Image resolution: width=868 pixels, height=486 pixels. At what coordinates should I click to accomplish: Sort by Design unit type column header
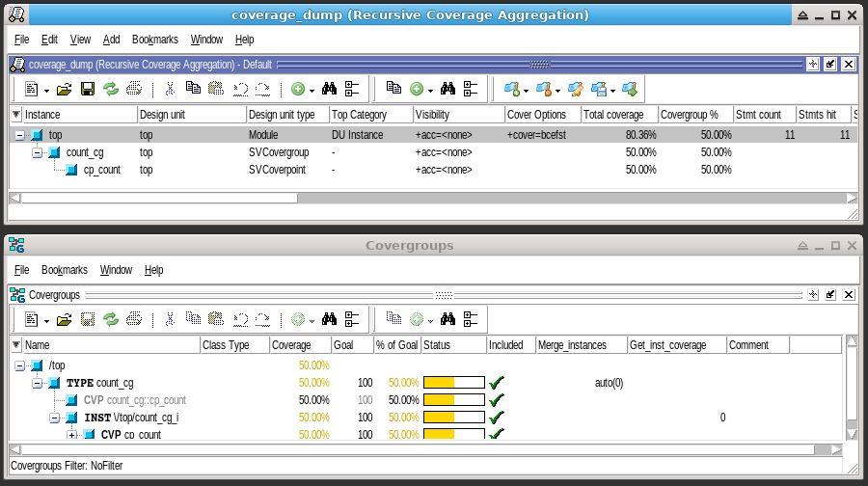(287, 115)
